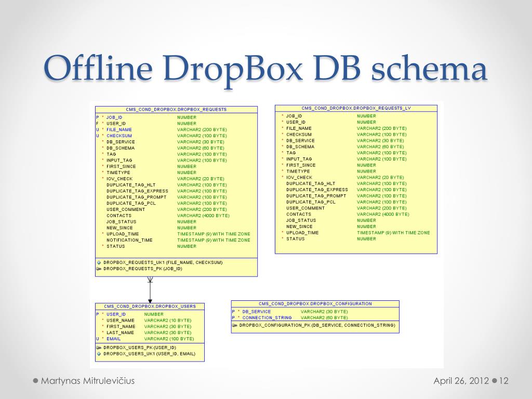Select NEW_SINCE column in DROPBOX_REQUESTS table
This screenshot has height=399, width=532.
(x=119, y=228)
